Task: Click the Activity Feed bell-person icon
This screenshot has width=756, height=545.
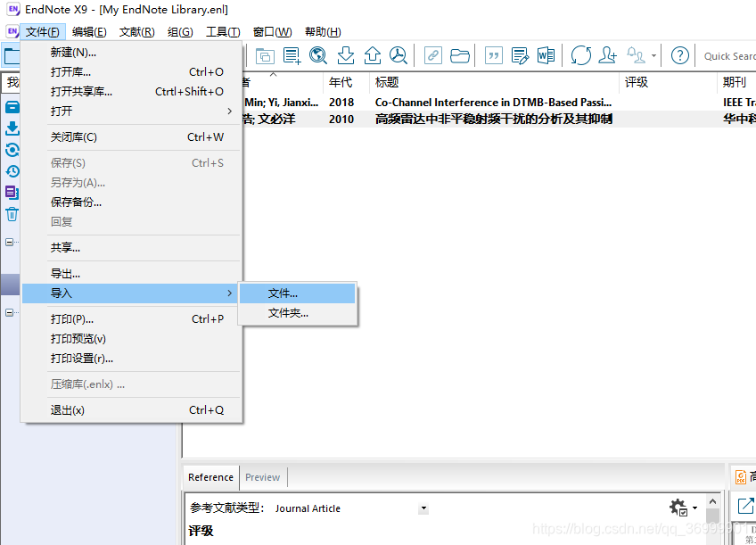Action: [x=636, y=55]
